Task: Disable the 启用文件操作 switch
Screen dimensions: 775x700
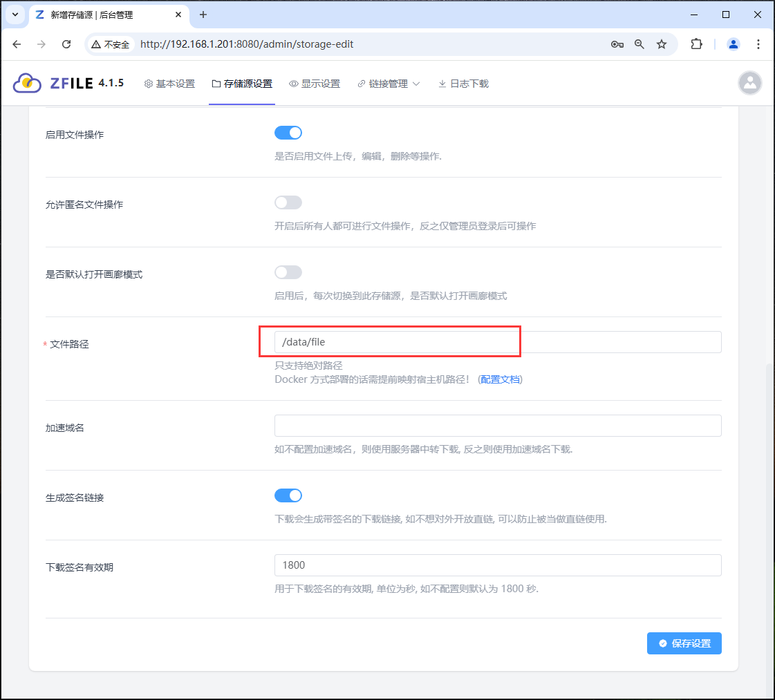Action: pos(288,132)
